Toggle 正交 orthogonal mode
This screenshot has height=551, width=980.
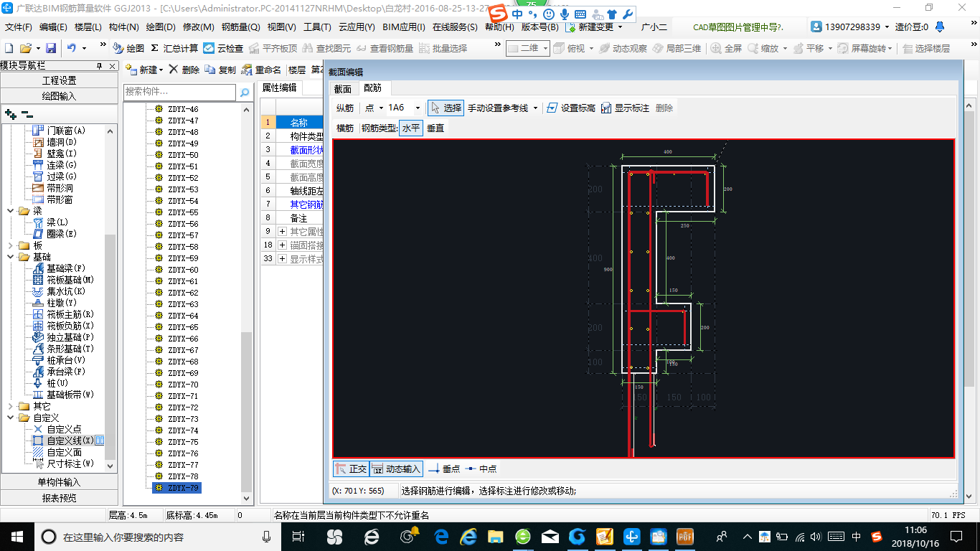351,468
